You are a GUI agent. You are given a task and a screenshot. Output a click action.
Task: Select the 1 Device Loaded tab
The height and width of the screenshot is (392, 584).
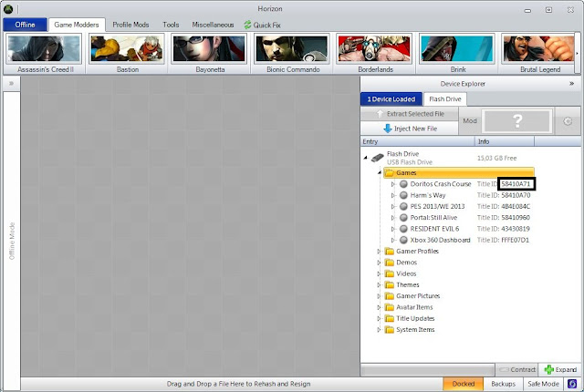(x=391, y=99)
